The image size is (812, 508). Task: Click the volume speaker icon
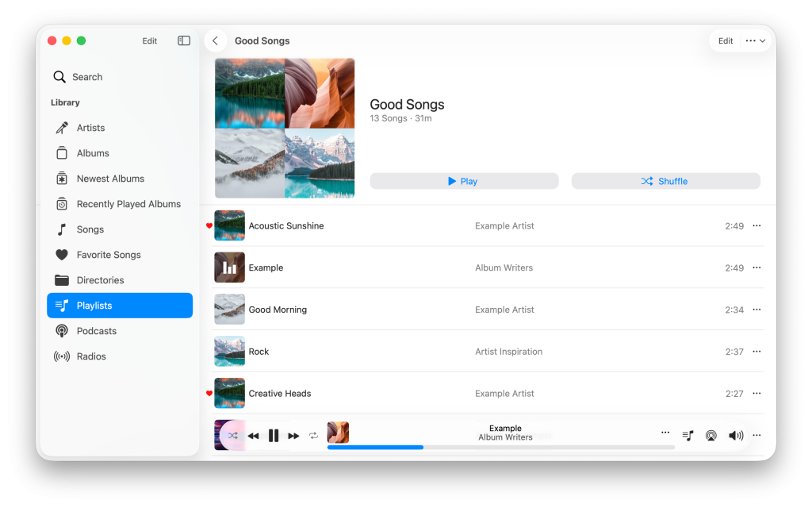pos(736,436)
